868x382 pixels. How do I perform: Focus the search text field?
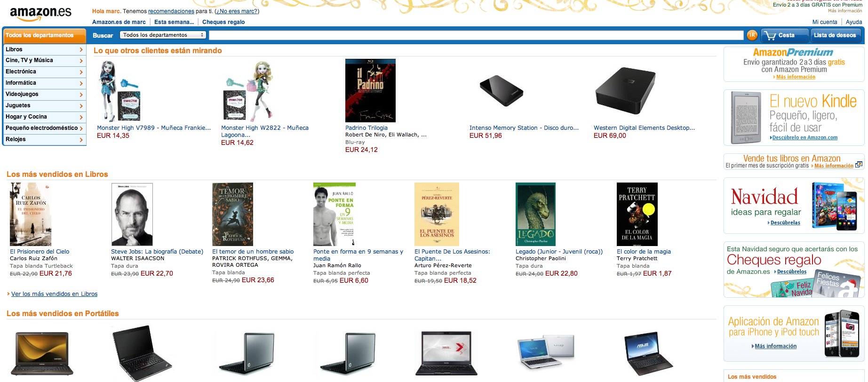pyautogui.click(x=476, y=35)
